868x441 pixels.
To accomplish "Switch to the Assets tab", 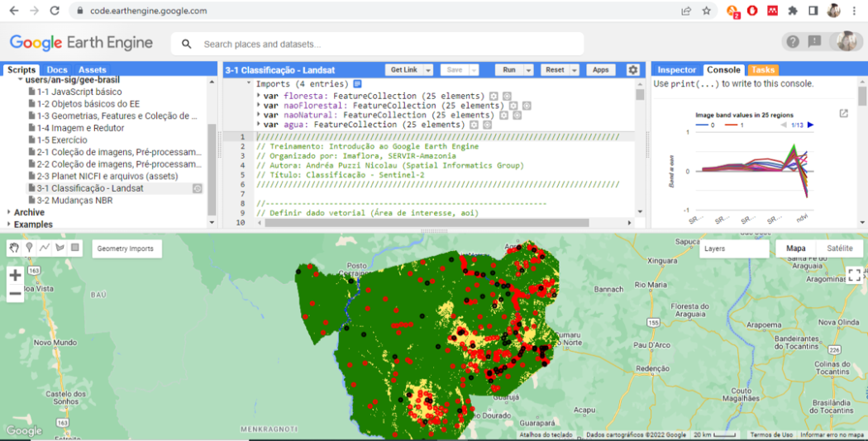I will click(92, 69).
